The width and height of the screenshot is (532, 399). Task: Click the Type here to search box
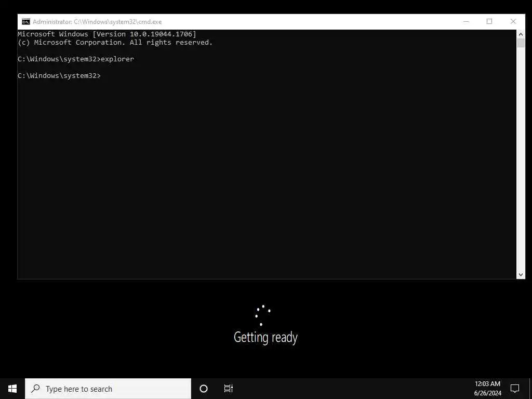tap(108, 389)
